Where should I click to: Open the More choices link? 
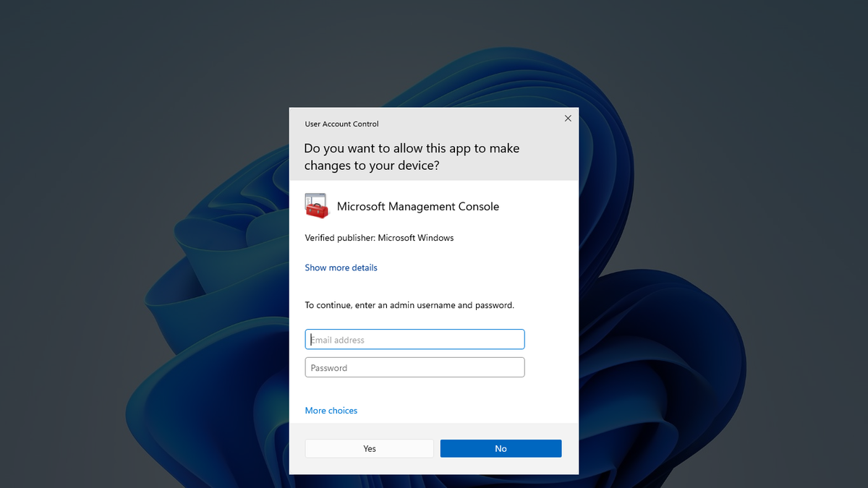click(x=331, y=411)
